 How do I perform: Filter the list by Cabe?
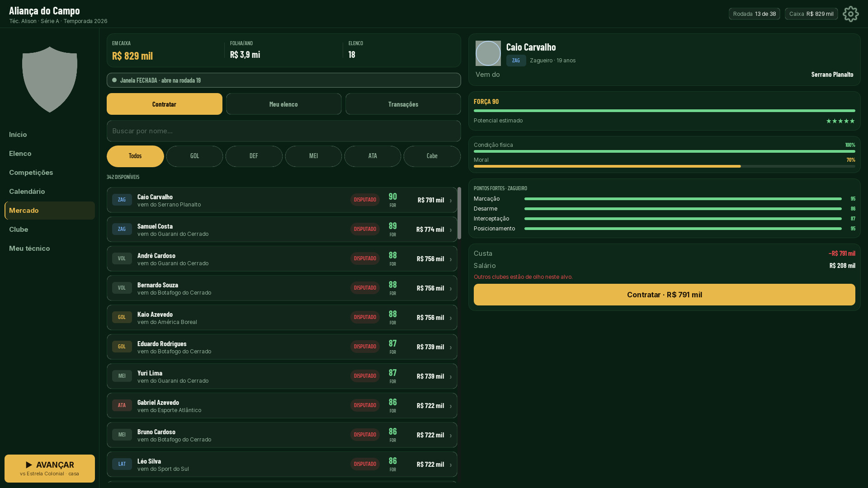[432, 156]
